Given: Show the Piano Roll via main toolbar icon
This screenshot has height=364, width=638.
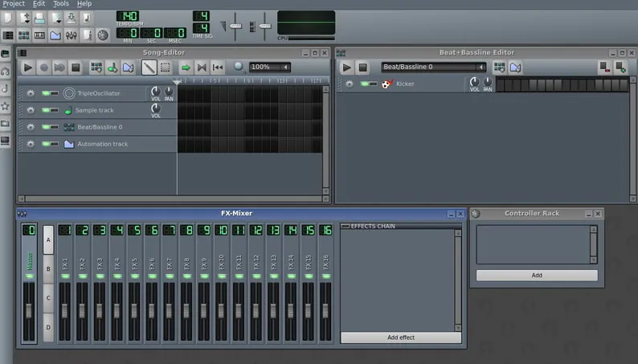Looking at the screenshot, I should pos(39,35).
